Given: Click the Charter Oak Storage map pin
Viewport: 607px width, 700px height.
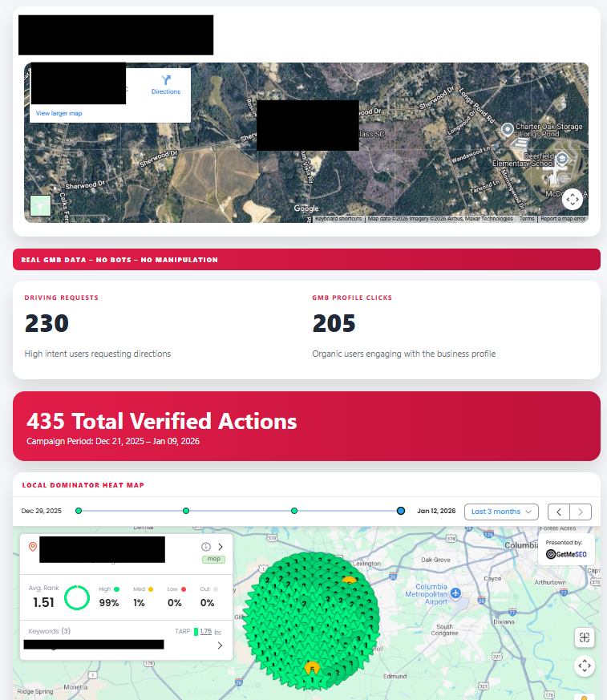Looking at the screenshot, I should (x=507, y=129).
